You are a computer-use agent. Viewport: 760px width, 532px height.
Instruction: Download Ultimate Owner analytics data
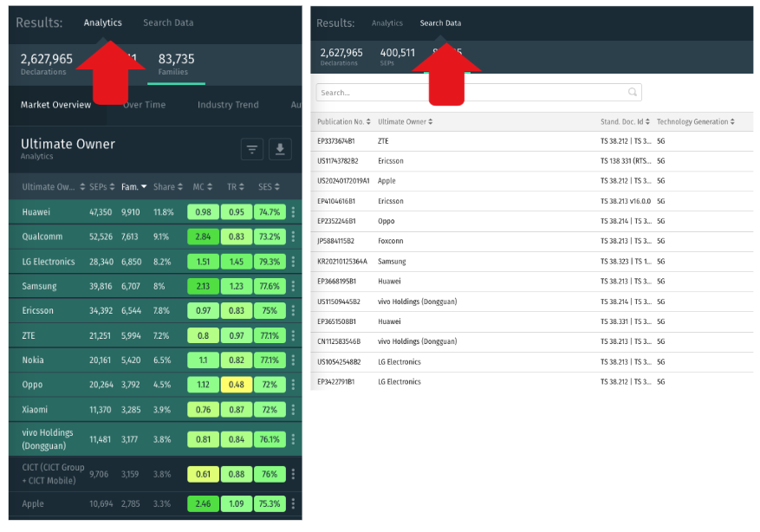[280, 149]
